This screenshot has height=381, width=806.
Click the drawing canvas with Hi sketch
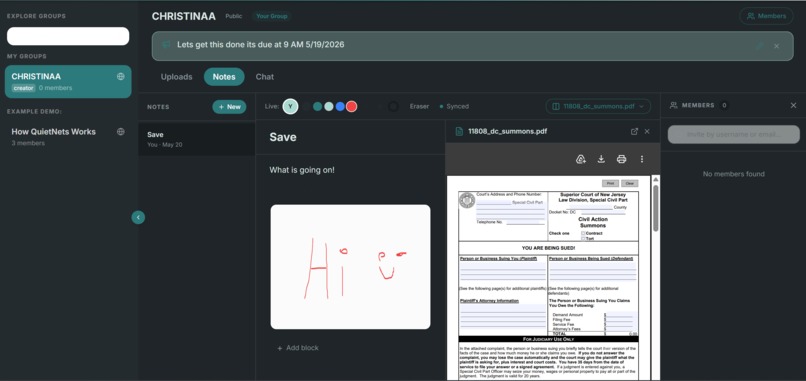coord(350,267)
